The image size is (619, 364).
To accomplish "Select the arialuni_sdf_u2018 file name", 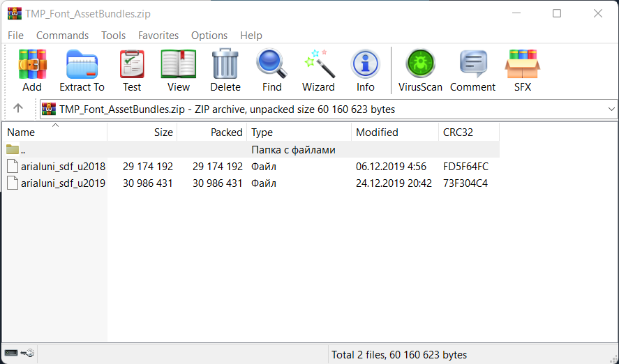I will click(x=64, y=167).
